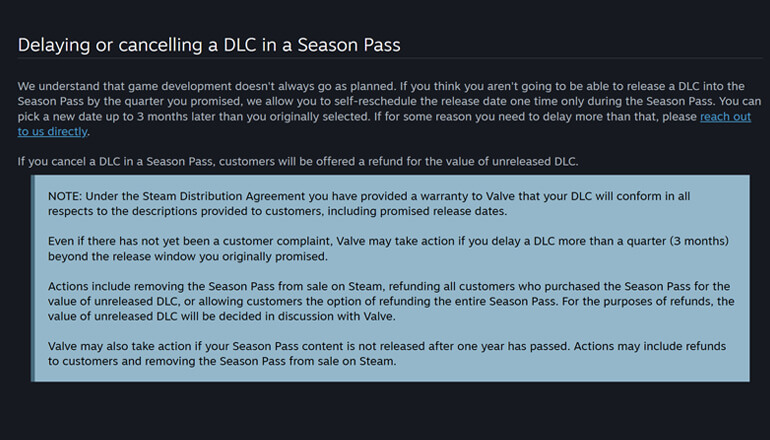Click the "Delaying or cancelling a DLC" heading
The width and height of the screenshot is (770, 440).
pyautogui.click(x=209, y=45)
